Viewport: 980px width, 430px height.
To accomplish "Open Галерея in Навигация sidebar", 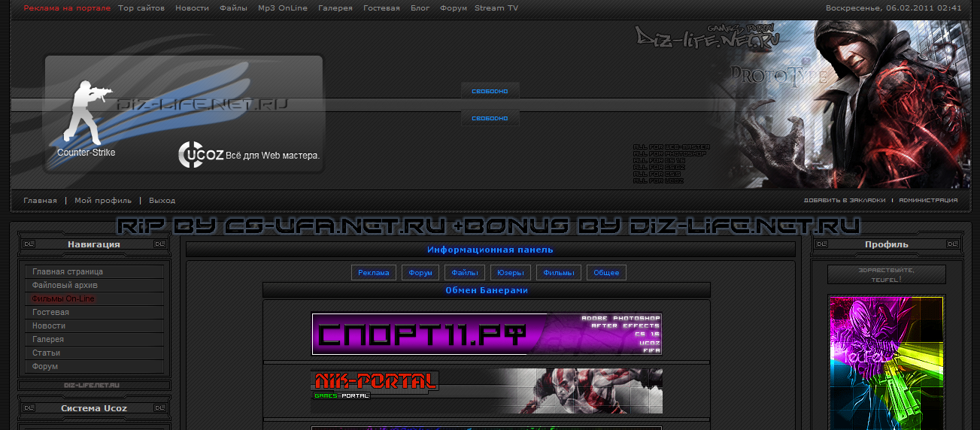I will [x=95, y=339].
